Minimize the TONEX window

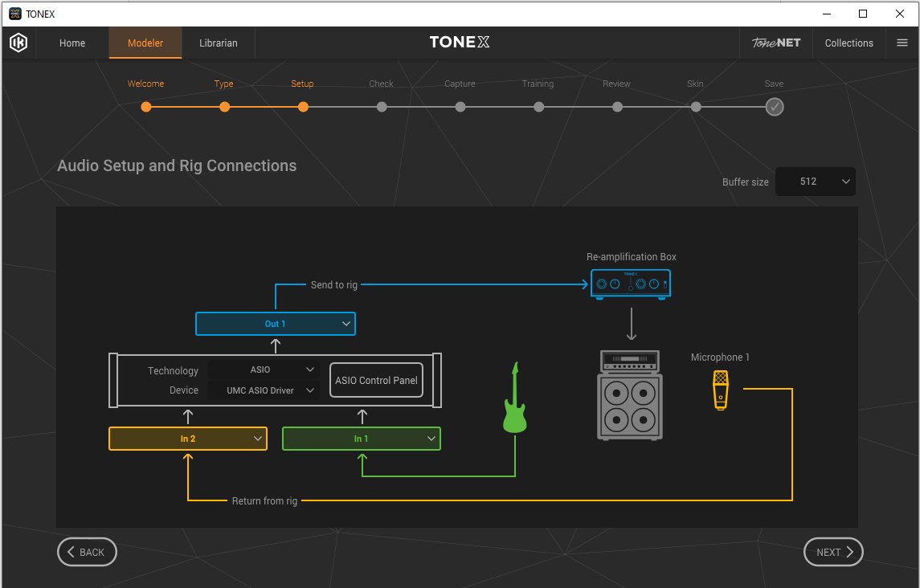[x=827, y=14]
